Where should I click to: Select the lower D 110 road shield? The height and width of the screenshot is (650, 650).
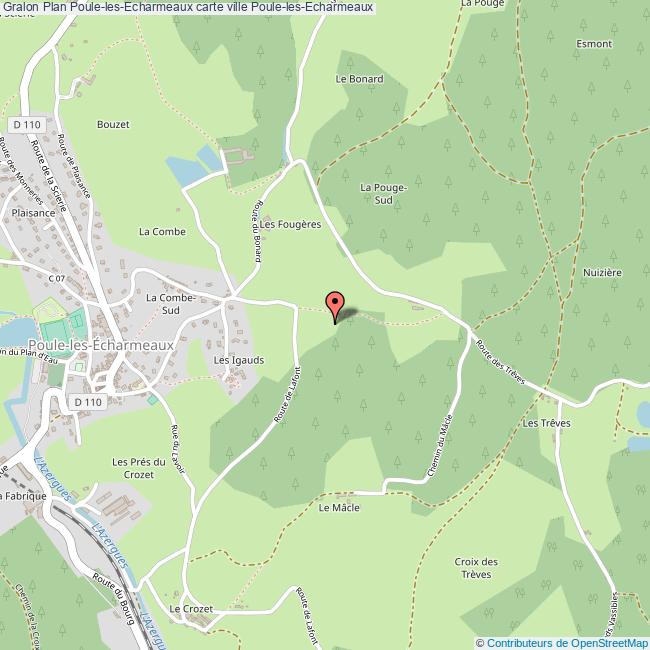tap(88, 402)
